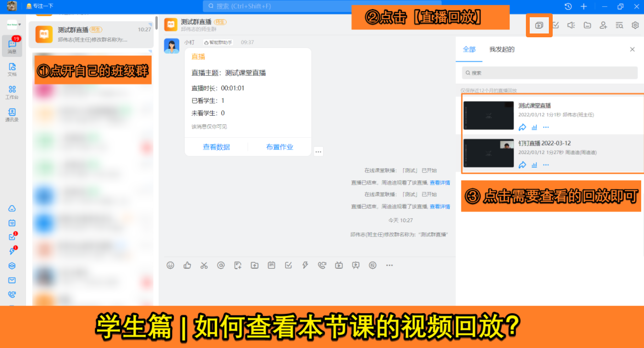Click the add member icon in header
644x348 pixels.
[603, 25]
